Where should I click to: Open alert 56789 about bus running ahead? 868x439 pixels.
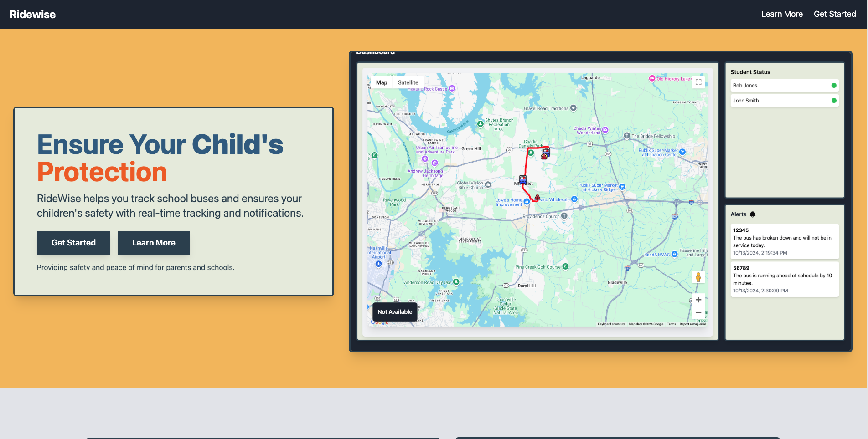tap(785, 279)
